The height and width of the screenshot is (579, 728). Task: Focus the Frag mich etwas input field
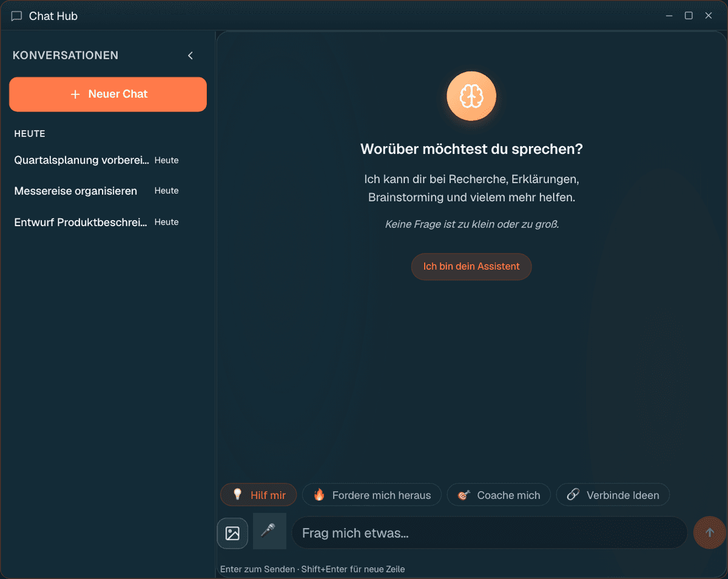pos(489,533)
